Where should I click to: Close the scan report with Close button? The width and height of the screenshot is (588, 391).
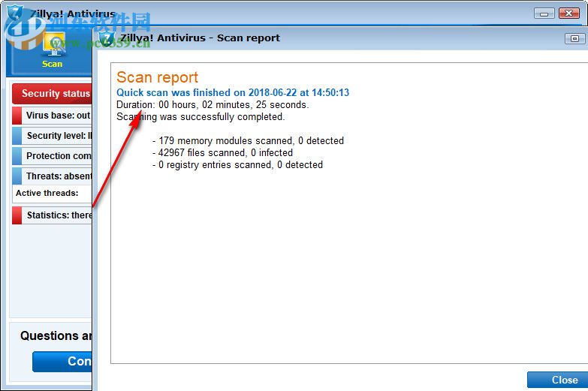(558, 380)
